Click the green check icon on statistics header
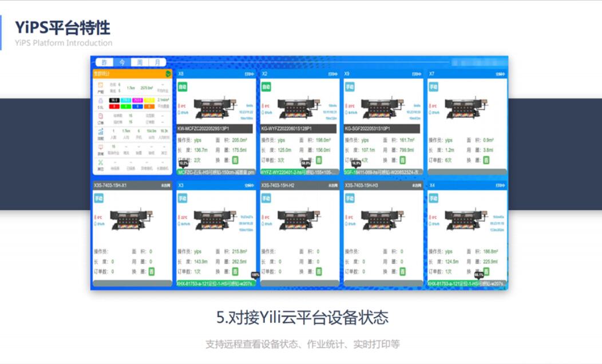This screenshot has height=364, width=602. click(x=167, y=74)
